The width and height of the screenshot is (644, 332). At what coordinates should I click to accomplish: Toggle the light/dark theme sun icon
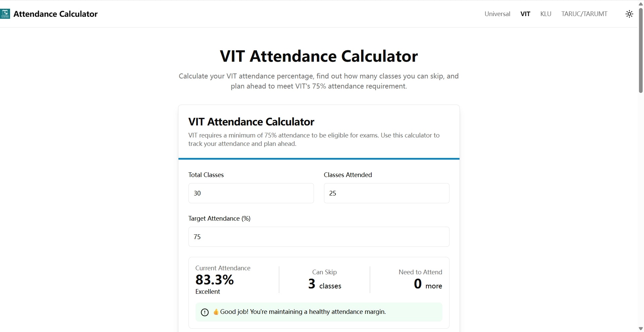click(x=629, y=14)
